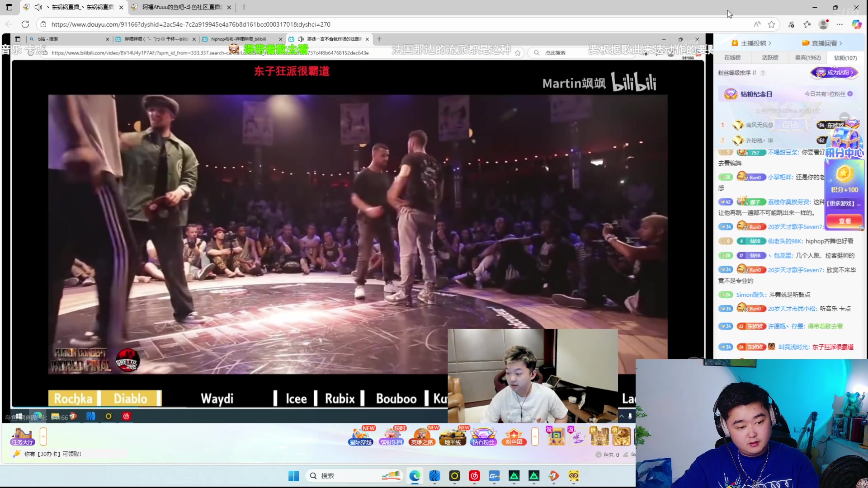Open chat user 叫我浅时光 profile
Screen dimensions: 868x488
794,347
